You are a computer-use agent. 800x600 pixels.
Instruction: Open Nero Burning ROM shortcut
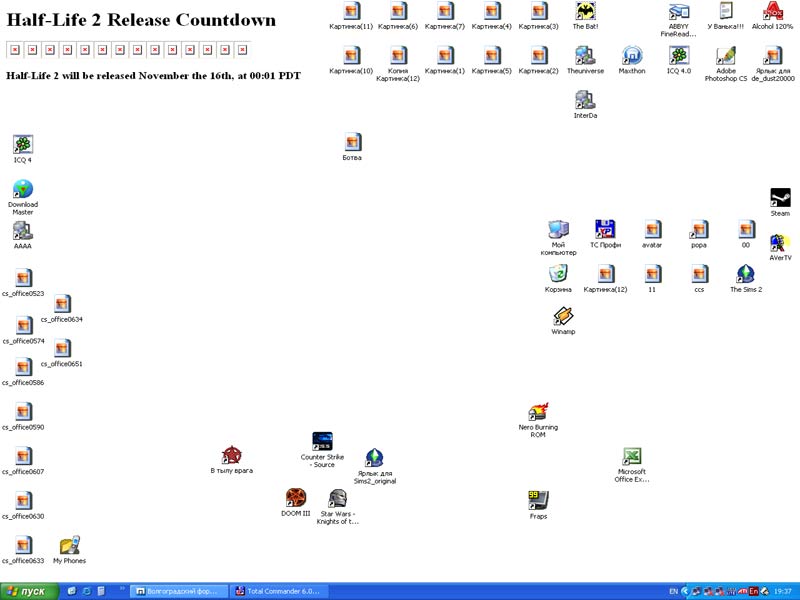tap(538, 412)
